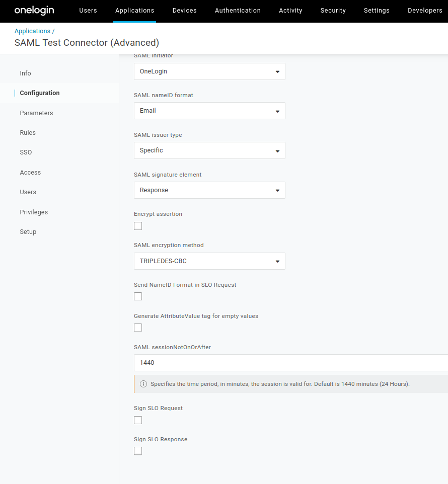448x484 pixels.
Task: Click the Encrypt assertion label
Action: point(158,214)
